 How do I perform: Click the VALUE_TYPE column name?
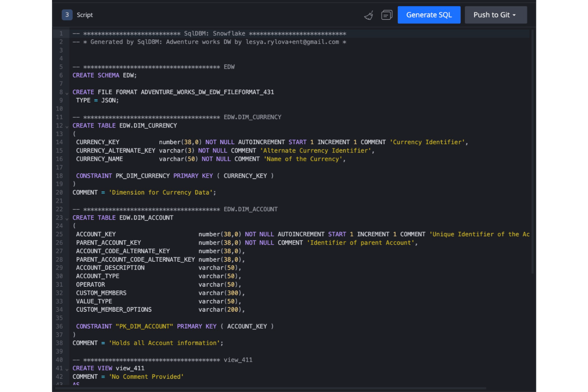(94, 301)
